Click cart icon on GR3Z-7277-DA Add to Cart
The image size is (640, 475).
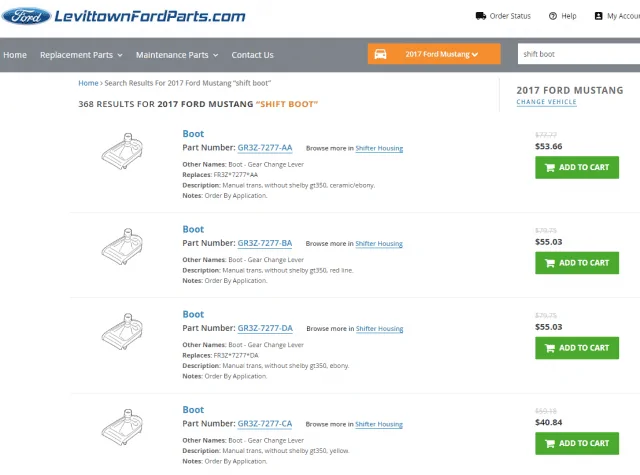(550, 348)
